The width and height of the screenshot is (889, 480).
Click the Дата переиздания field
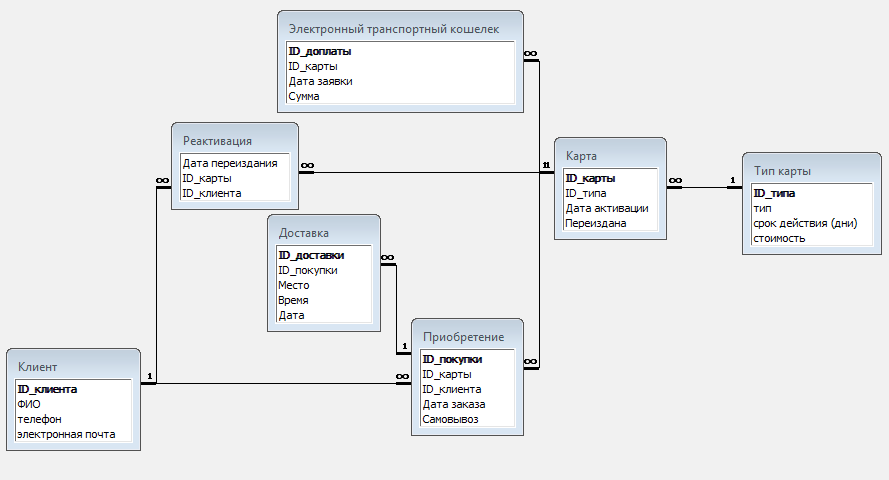click(x=230, y=163)
